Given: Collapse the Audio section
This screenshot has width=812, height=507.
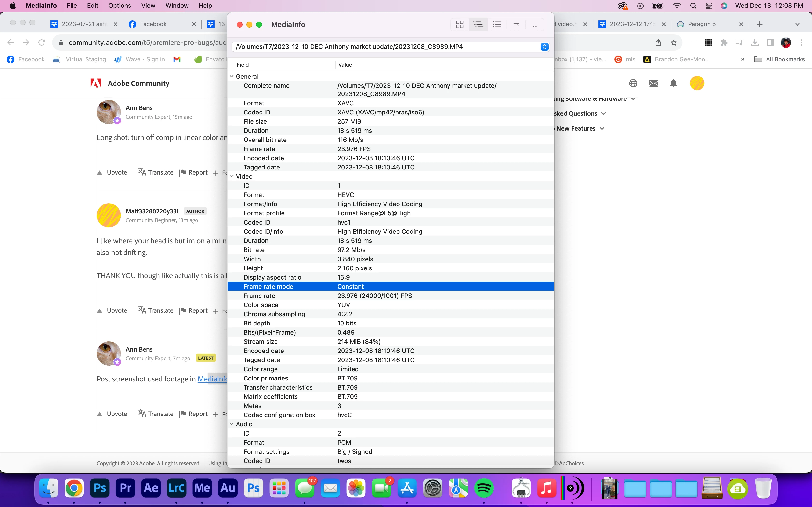Looking at the screenshot, I should point(232,424).
